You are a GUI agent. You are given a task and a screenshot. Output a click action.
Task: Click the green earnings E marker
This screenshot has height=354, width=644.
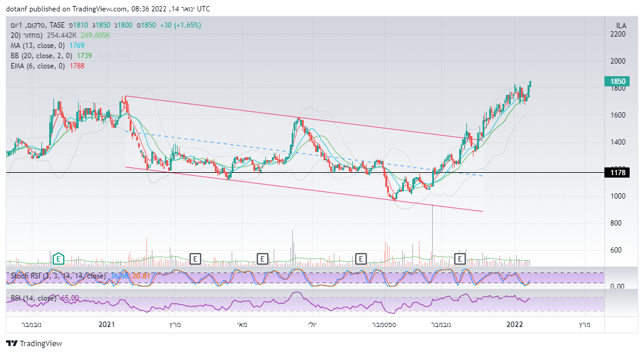pos(58,259)
